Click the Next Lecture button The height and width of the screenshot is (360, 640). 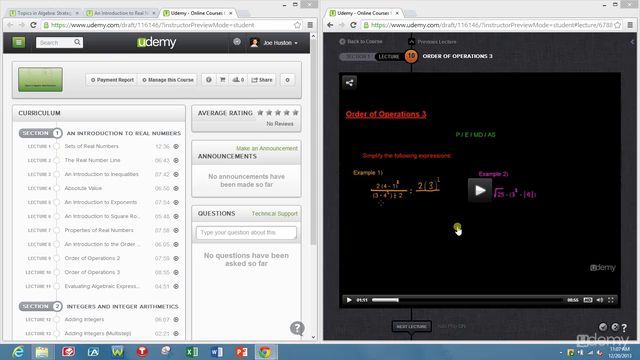411,327
